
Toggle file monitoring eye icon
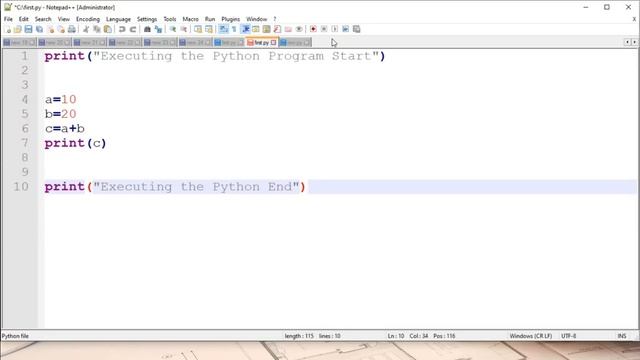[x=299, y=29]
